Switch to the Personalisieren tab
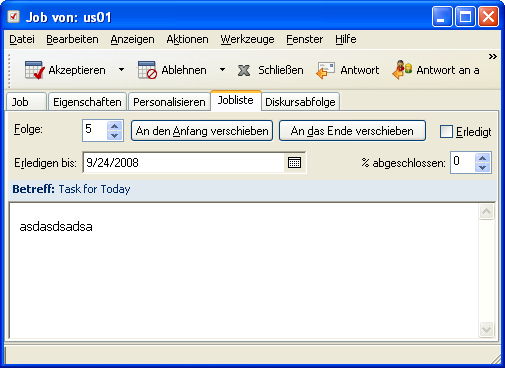This screenshot has width=505, height=368. 169,102
